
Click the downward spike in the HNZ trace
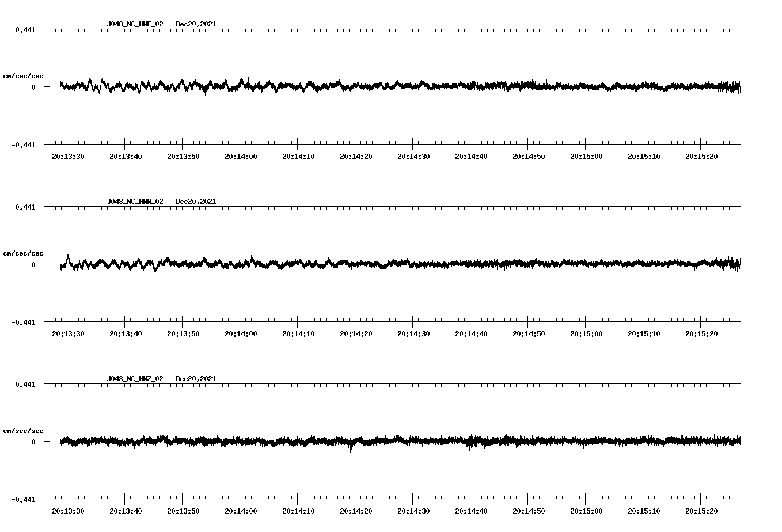coord(351,449)
